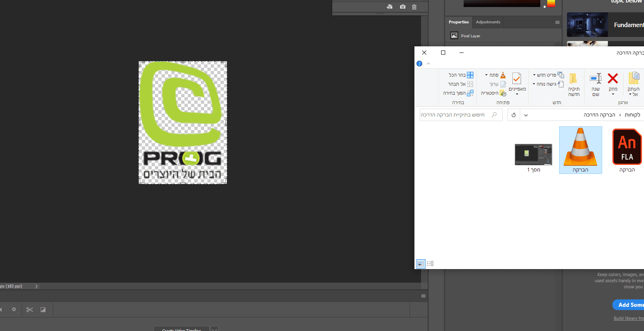Click the red X delete icon in Explorer
The width and height of the screenshot is (644, 331).
(x=613, y=78)
